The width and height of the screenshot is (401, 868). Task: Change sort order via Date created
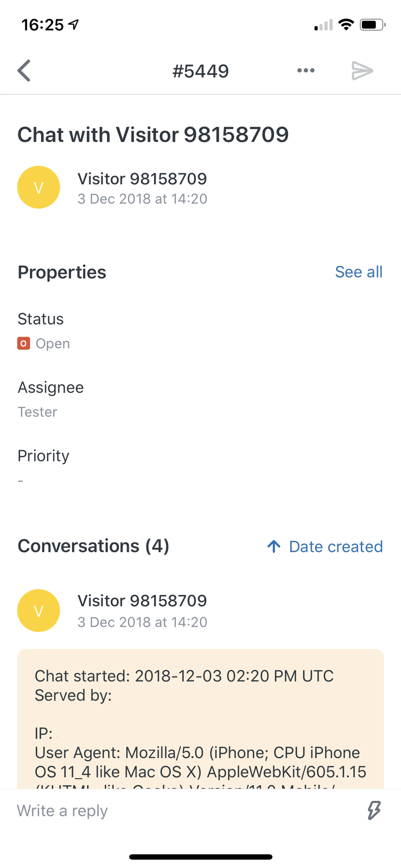(336, 546)
